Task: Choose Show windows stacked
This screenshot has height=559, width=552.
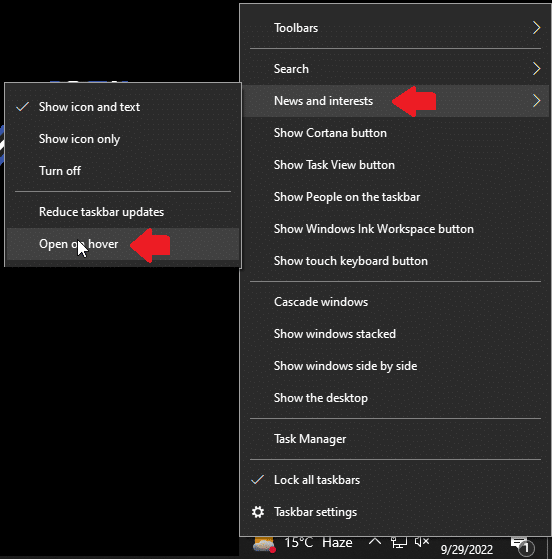Action: click(395, 334)
